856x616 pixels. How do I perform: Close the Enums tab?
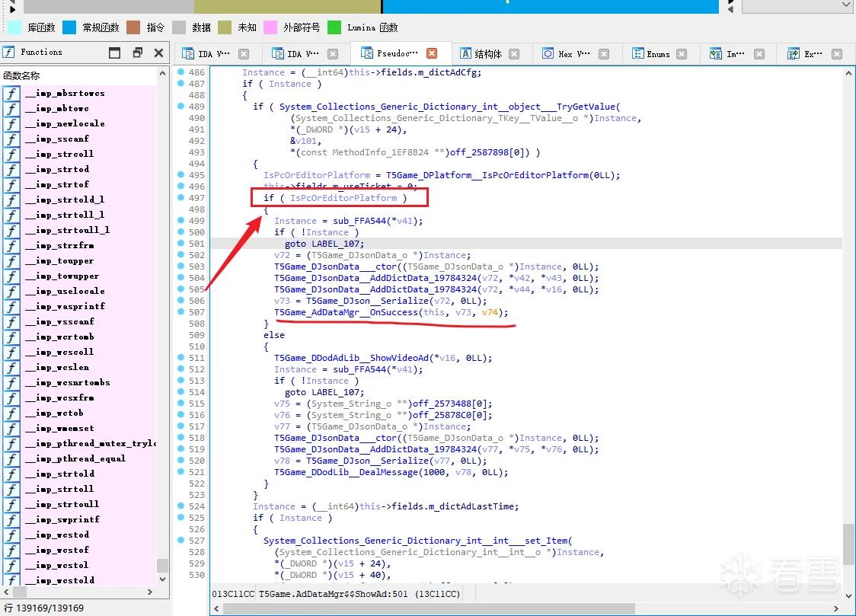[682, 53]
